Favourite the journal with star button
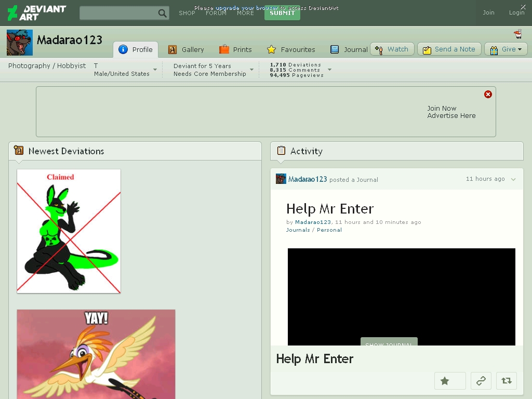 pos(450,381)
